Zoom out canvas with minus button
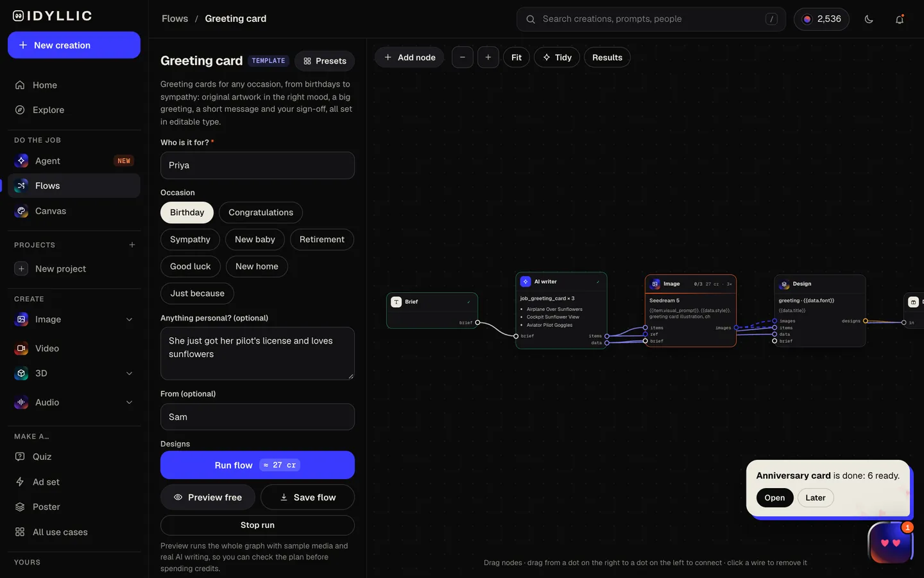This screenshot has width=924, height=578. [x=463, y=57]
